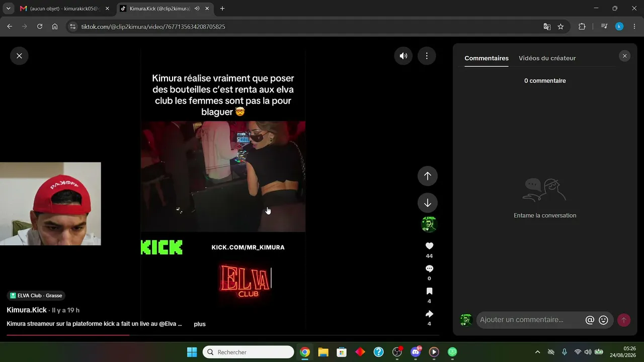The image size is (644, 362).
Task: Open the video's three-dot options menu
Action: [x=427, y=56]
